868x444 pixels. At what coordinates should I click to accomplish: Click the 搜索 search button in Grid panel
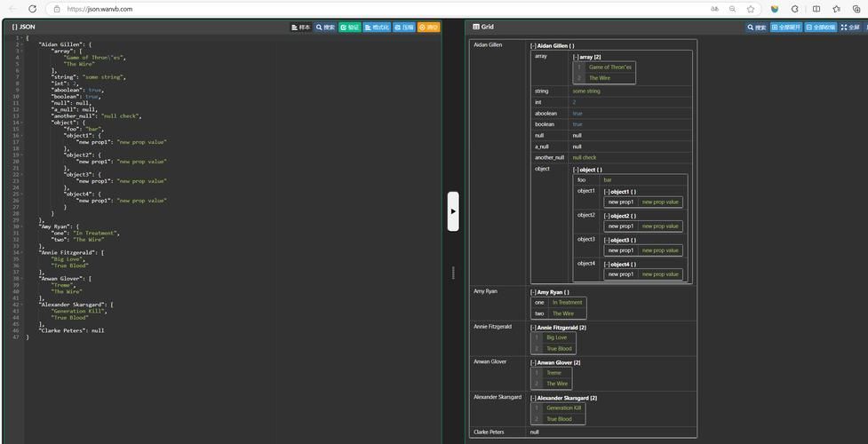(x=757, y=28)
